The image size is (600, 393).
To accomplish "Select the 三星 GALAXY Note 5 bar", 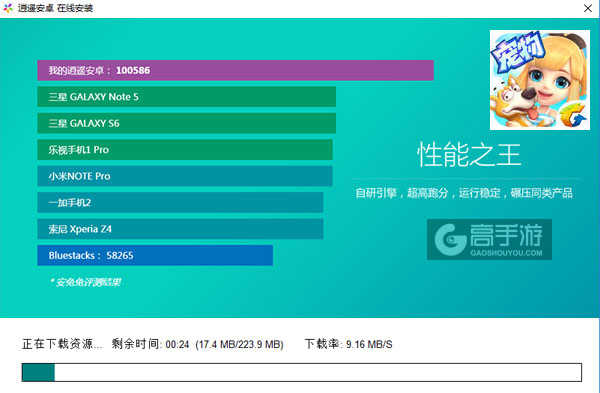I will pyautogui.click(x=187, y=97).
